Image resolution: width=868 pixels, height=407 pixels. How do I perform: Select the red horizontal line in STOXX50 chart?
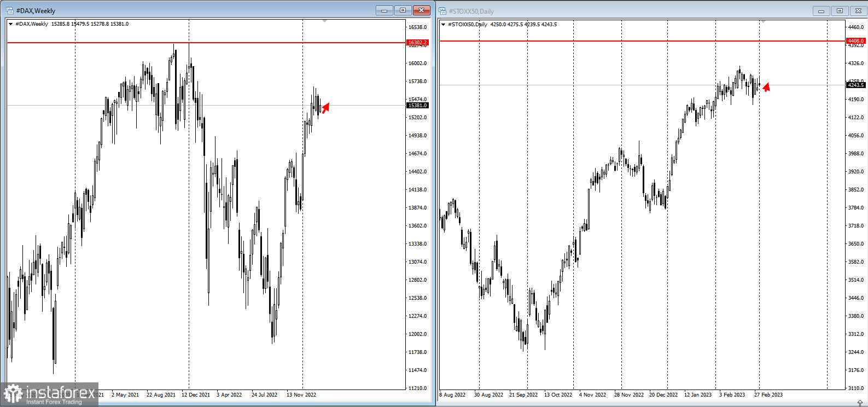click(x=642, y=41)
